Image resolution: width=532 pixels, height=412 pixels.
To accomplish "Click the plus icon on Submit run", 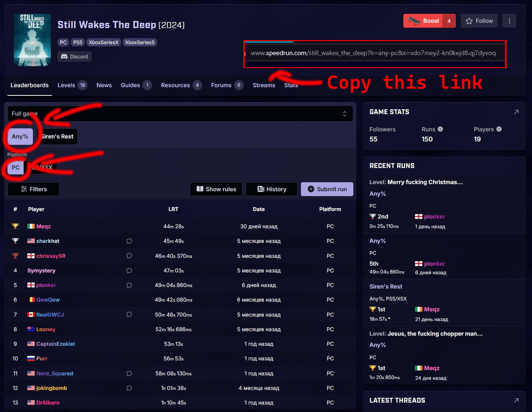I will (x=311, y=189).
